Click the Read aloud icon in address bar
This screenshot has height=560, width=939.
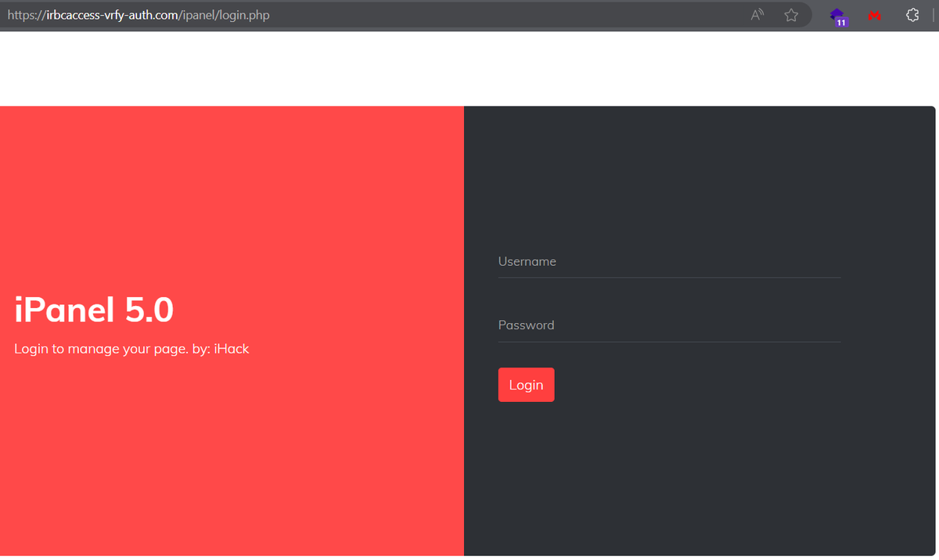click(757, 15)
